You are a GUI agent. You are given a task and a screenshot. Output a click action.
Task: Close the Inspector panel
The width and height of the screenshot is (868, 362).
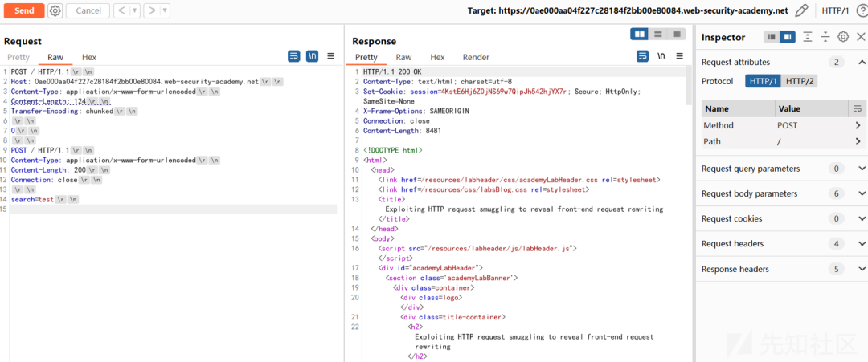(x=861, y=37)
